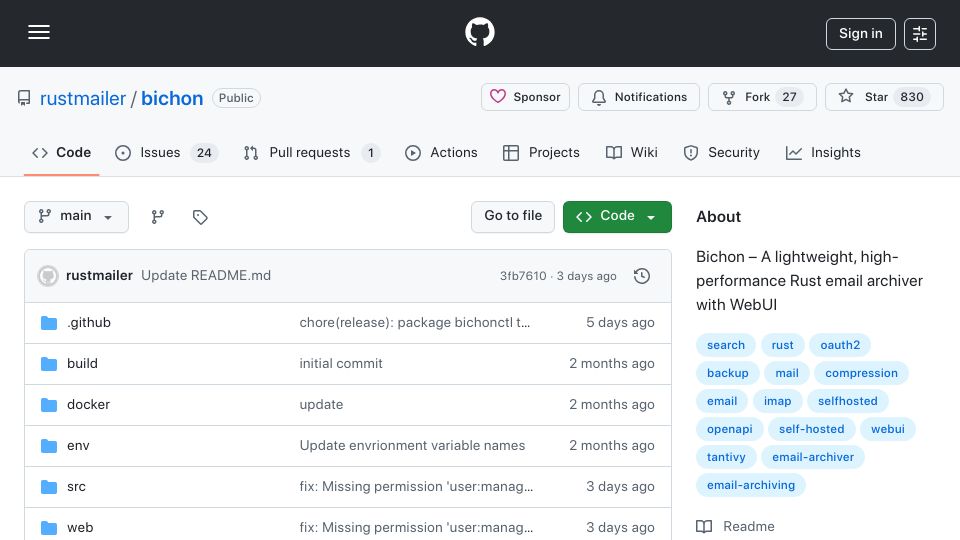This screenshot has height=540, width=960.
Task: Expand the green Code dropdown
Action: pyautogui.click(x=617, y=217)
